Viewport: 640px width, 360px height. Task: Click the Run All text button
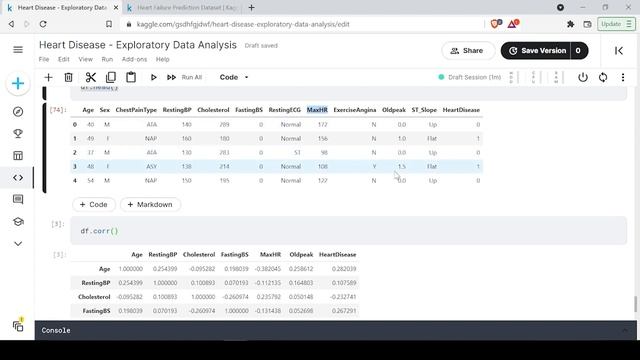point(192,77)
